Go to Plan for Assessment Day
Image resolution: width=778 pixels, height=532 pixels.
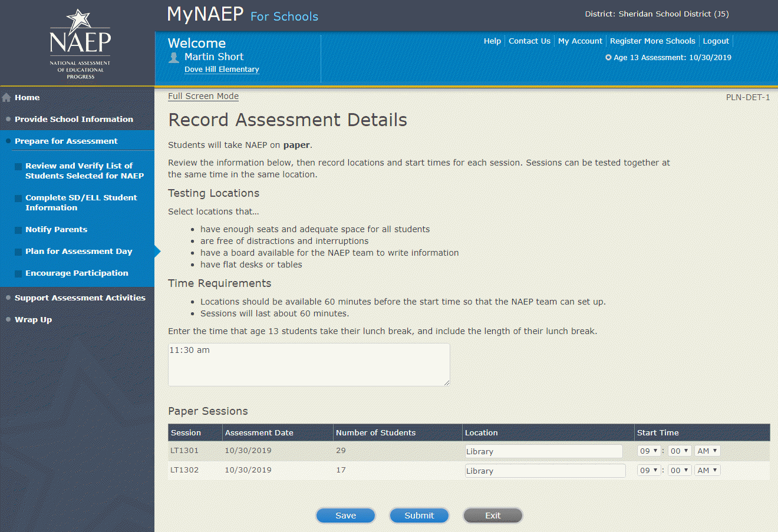pyautogui.click(x=78, y=252)
